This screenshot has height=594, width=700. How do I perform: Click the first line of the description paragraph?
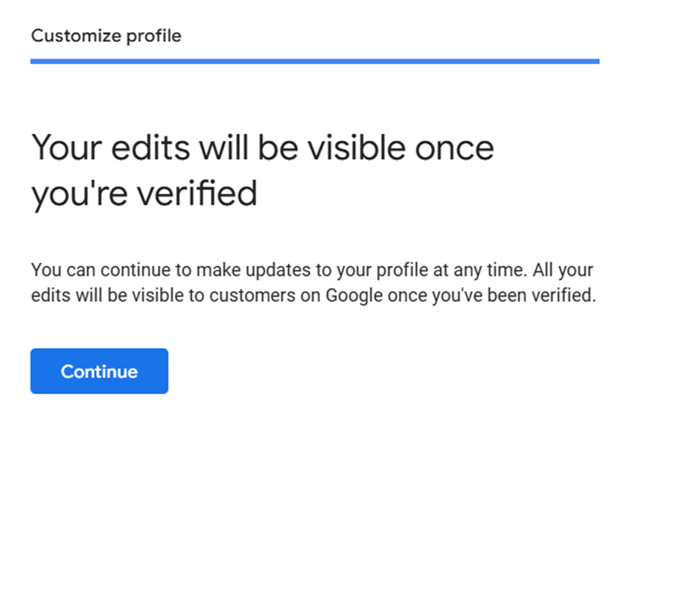312,270
